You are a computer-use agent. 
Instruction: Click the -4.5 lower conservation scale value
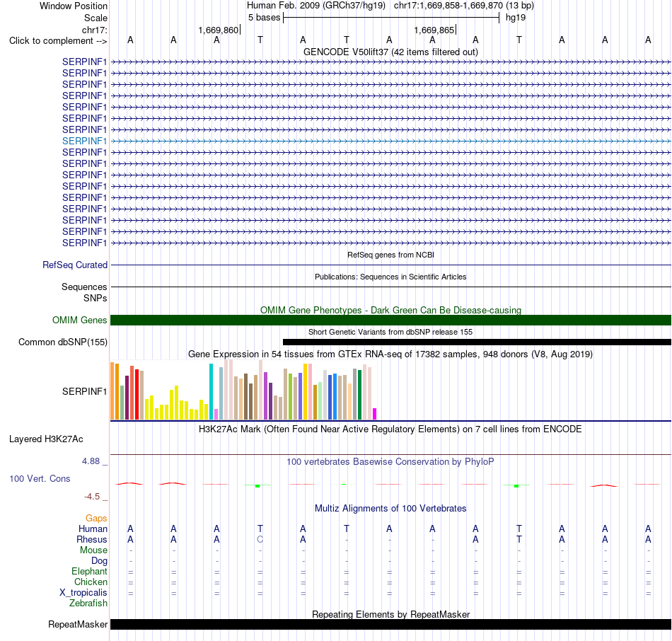(x=92, y=497)
